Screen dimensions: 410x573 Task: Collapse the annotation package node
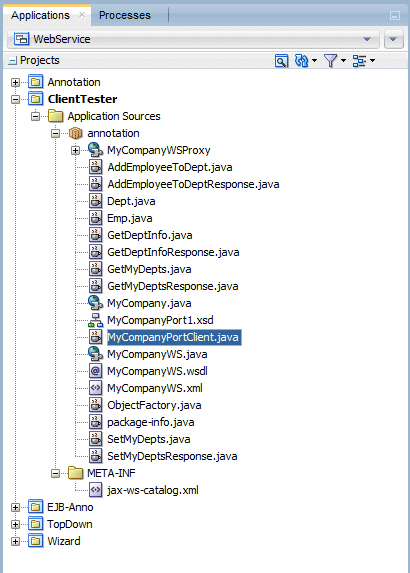tap(56, 133)
